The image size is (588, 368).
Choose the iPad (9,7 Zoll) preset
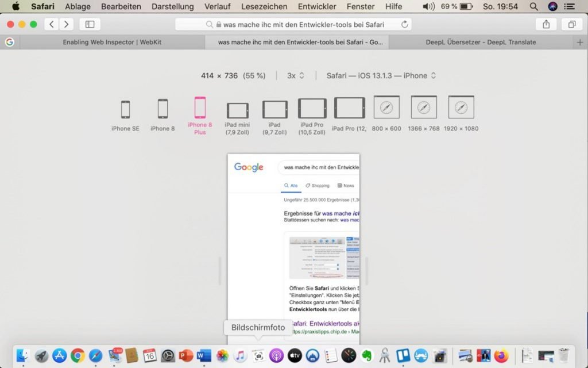(274, 117)
